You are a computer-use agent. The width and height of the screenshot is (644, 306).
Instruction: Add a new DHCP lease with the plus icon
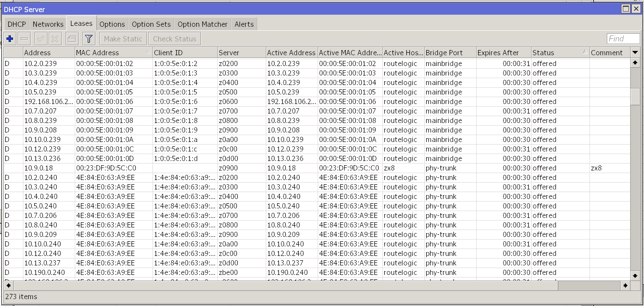point(10,38)
